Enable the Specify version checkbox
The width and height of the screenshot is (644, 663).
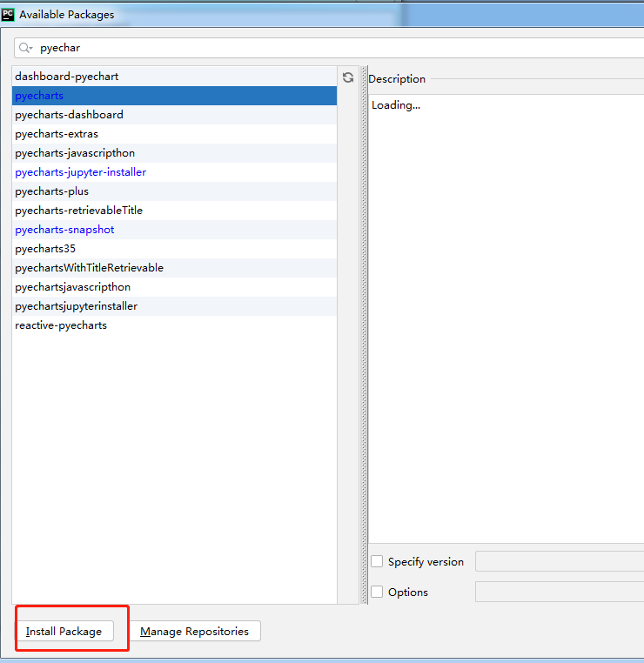377,562
